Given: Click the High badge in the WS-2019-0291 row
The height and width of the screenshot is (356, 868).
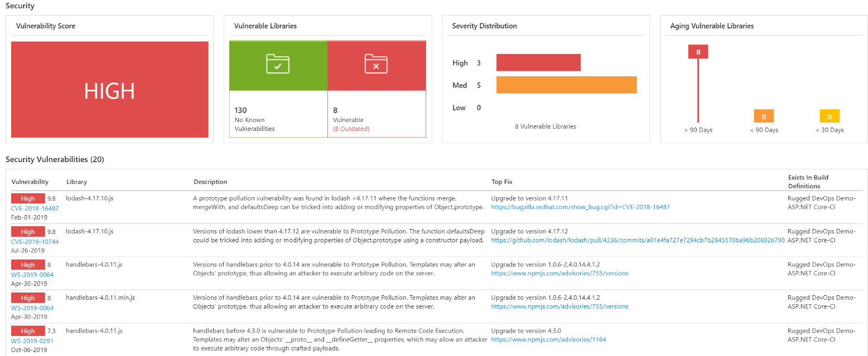Looking at the screenshot, I should coord(28,331).
